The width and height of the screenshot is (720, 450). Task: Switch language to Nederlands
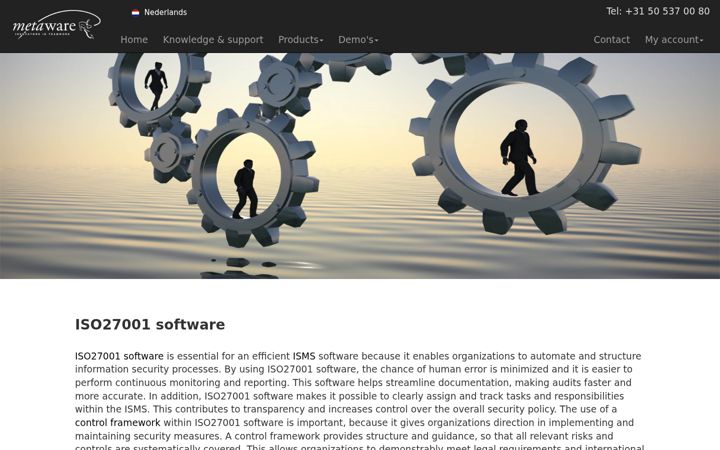point(165,12)
